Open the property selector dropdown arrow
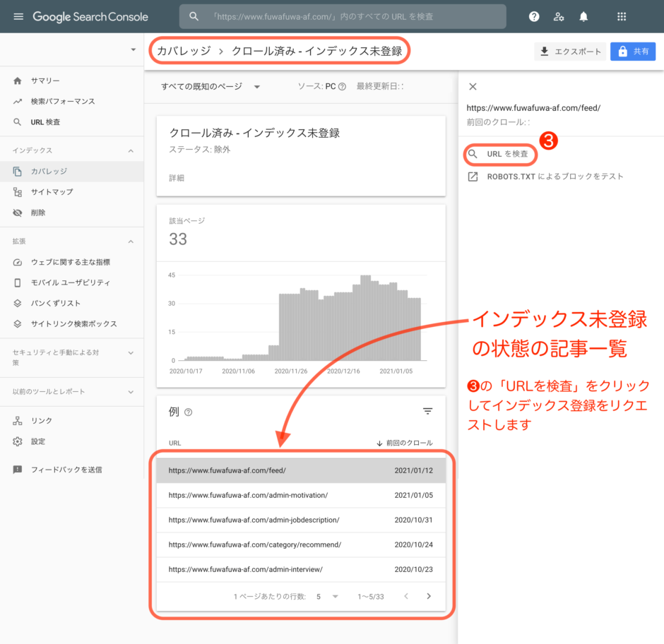Screen dimensions: 664x644 coord(134,49)
